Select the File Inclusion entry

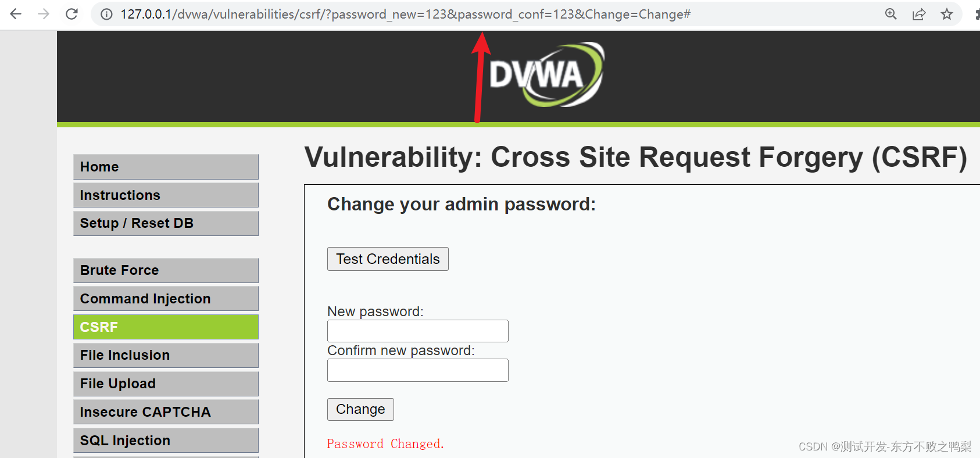click(x=166, y=355)
